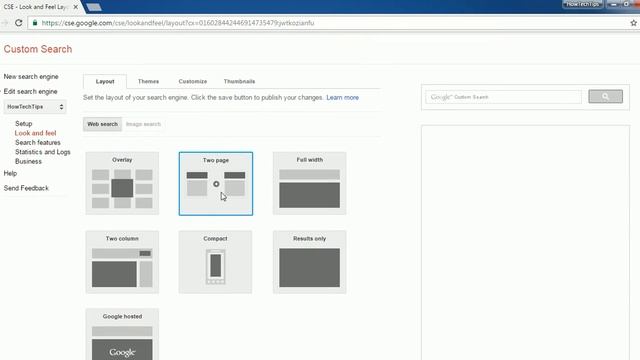This screenshot has height=360, width=640.
Task: Open the Business section
Action: point(28,161)
